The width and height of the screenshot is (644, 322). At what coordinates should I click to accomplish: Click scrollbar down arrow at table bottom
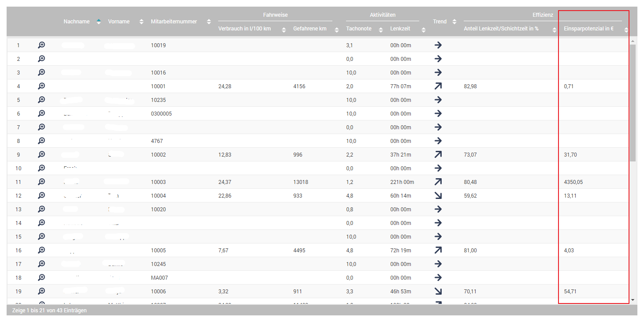633,300
